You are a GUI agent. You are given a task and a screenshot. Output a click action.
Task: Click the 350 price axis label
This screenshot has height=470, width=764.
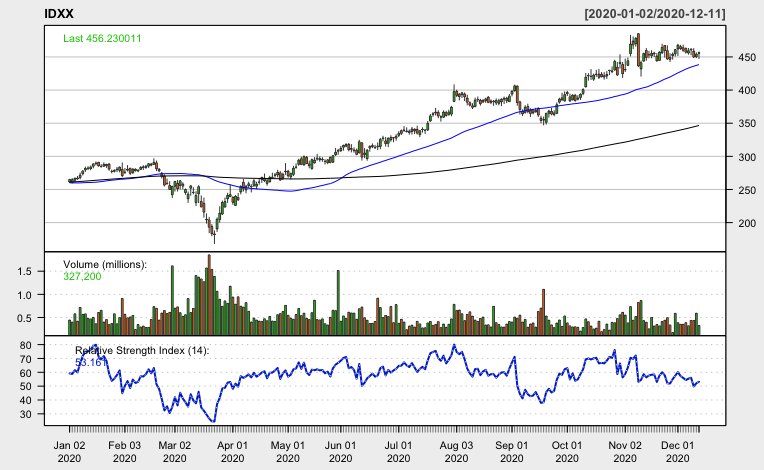tap(747, 124)
